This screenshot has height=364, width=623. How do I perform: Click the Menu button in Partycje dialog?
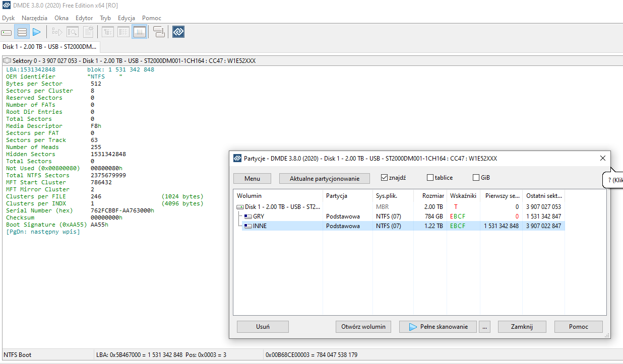click(x=252, y=178)
